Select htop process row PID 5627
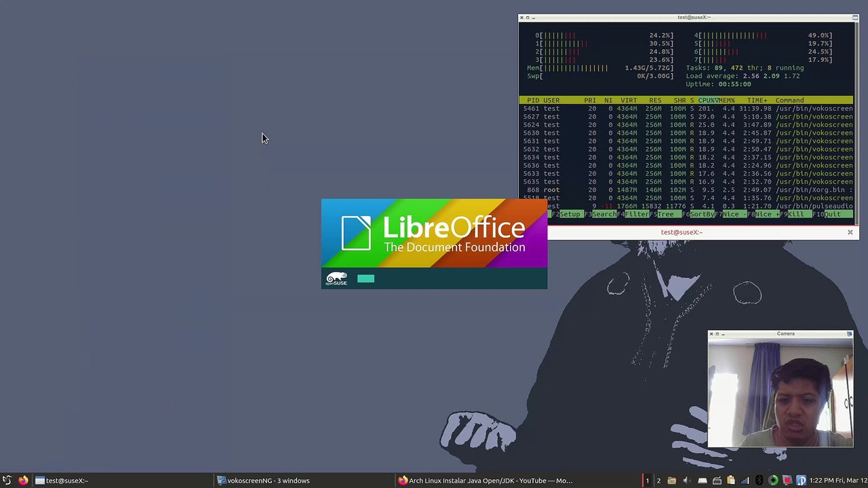Screen dimensions: 868x488 686,117
